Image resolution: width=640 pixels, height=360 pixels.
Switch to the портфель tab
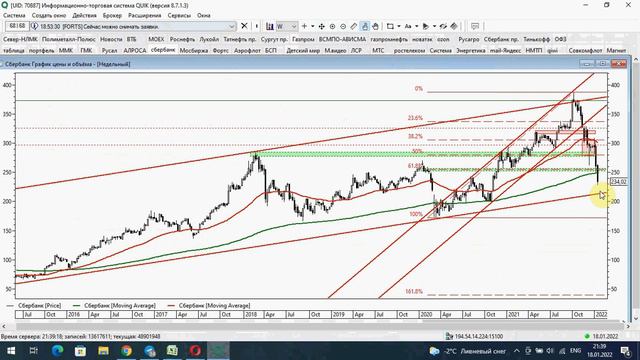41,51
